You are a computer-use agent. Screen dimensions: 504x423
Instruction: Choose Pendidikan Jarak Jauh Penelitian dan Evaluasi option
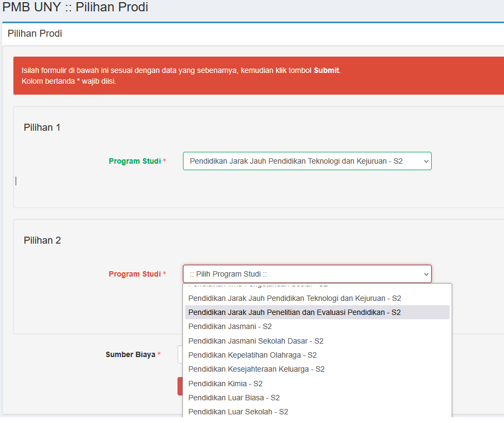point(295,312)
